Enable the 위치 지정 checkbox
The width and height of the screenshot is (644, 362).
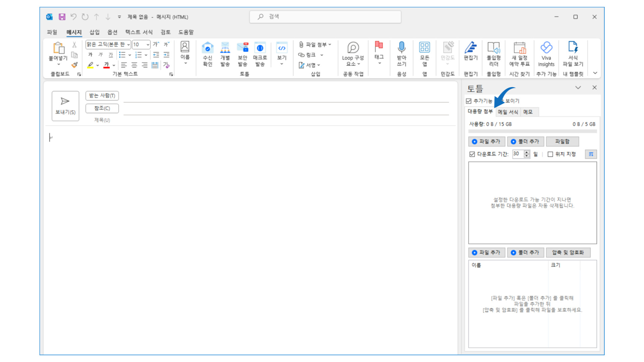[x=550, y=154]
